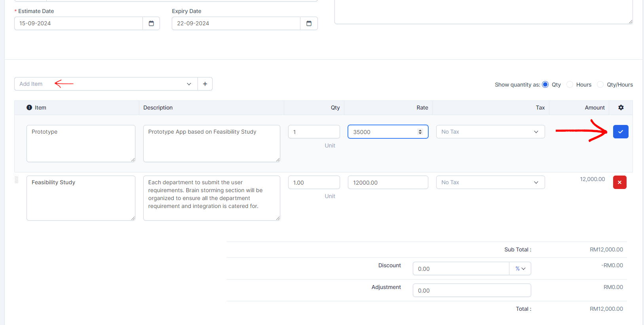Image resolution: width=644 pixels, height=325 pixels.
Task: Click the rate stepper arrows on Prototype
Action: click(420, 132)
